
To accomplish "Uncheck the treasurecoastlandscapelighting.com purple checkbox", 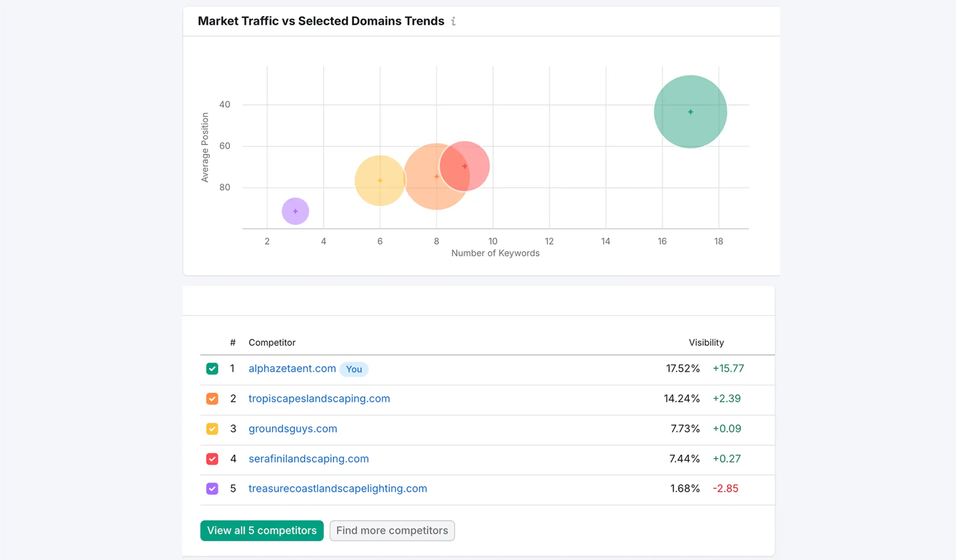I will pyautogui.click(x=212, y=489).
